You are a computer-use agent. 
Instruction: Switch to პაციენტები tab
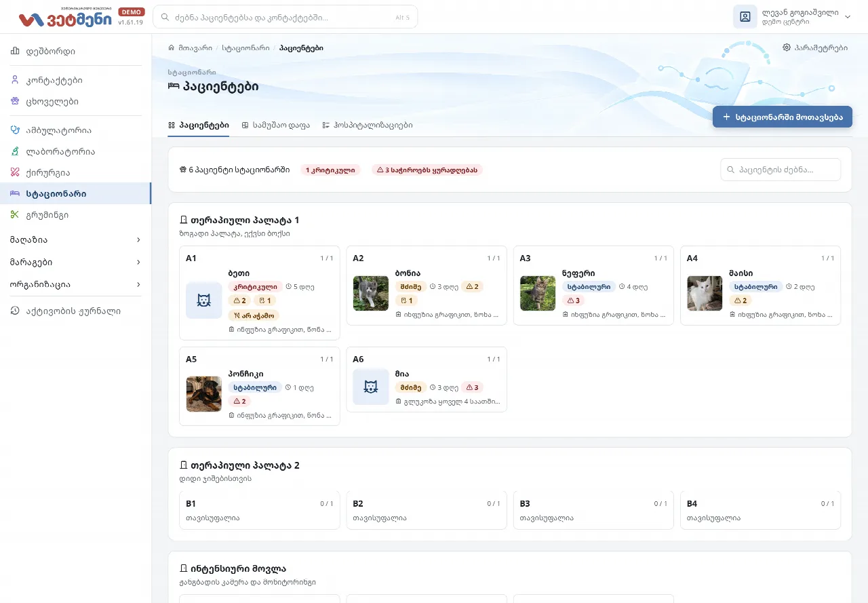coord(199,125)
